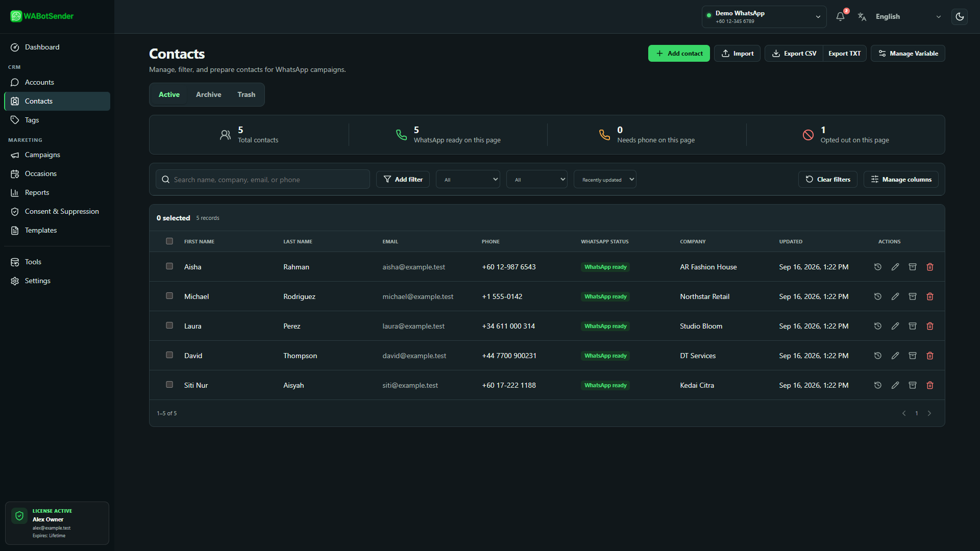
Task: Open Recently updated sort dropdown
Action: pos(605,179)
